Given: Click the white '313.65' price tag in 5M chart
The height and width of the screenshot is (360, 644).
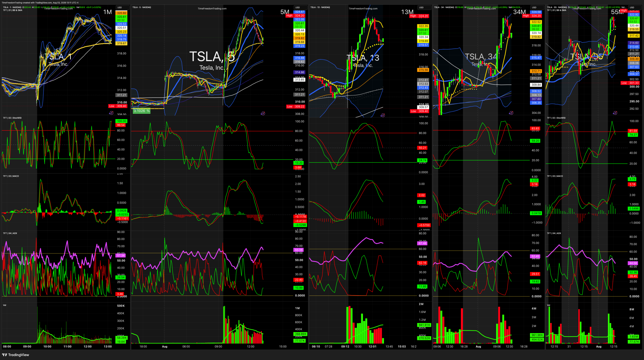Looking at the screenshot, I should [x=300, y=80].
